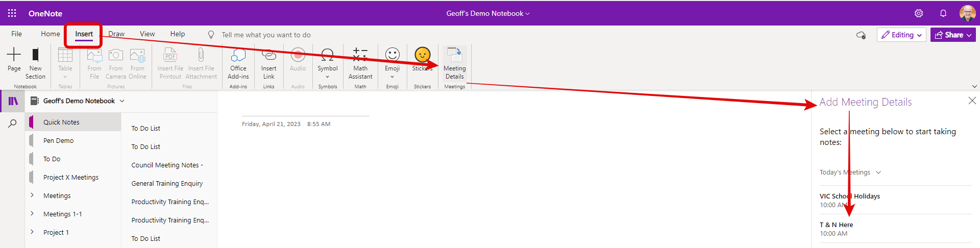Open Math Assistant
The height and width of the screenshot is (248, 980).
point(360,63)
